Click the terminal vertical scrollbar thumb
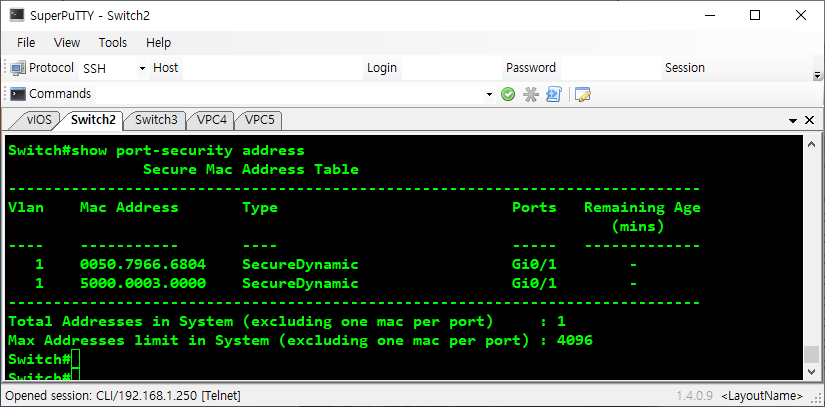825x407 pixels. (812, 354)
